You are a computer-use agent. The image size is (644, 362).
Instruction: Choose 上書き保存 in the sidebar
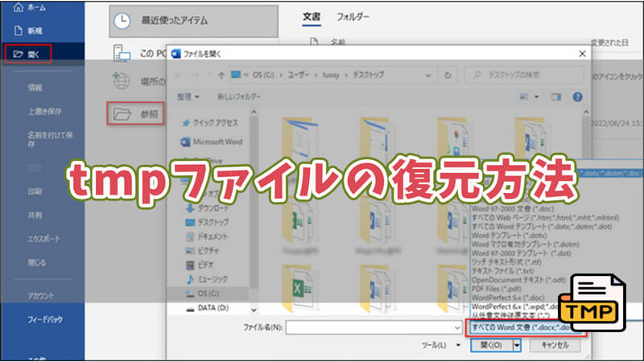tap(44, 111)
